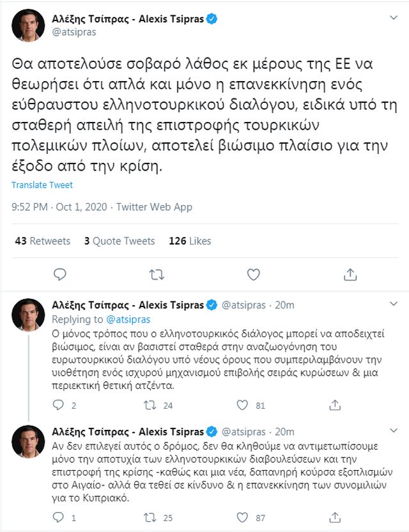This screenshot has width=409, height=532.
Task: Like the reply with 81 likes
Action: point(242,405)
